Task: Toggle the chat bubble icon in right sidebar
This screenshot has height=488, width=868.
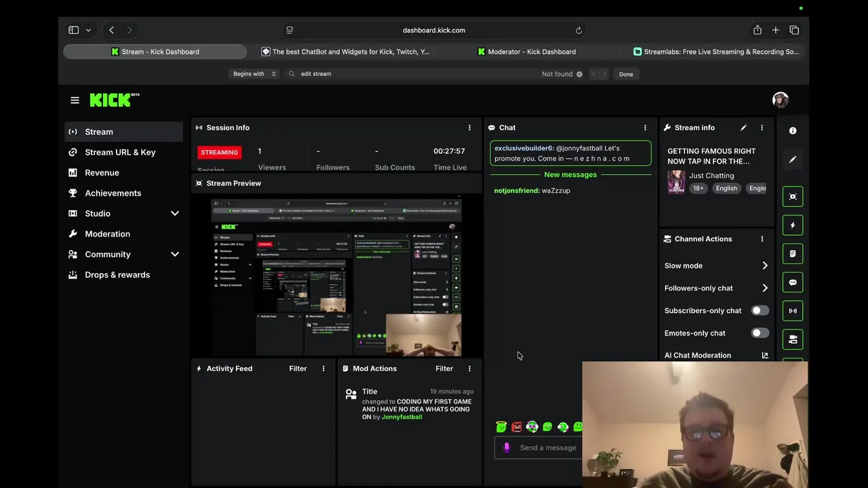Action: click(x=793, y=282)
